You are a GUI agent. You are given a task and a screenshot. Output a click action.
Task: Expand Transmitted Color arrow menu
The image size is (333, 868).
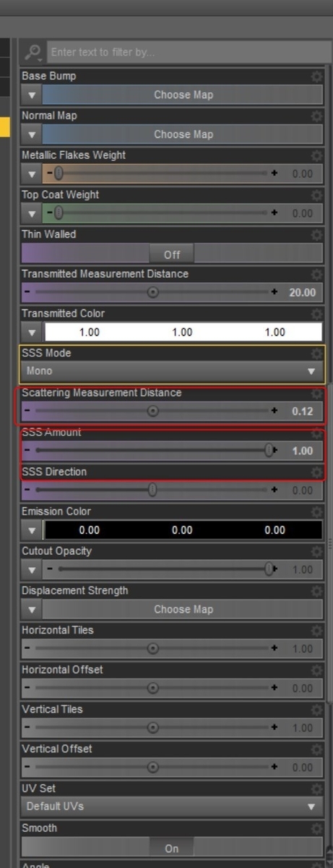click(x=32, y=333)
